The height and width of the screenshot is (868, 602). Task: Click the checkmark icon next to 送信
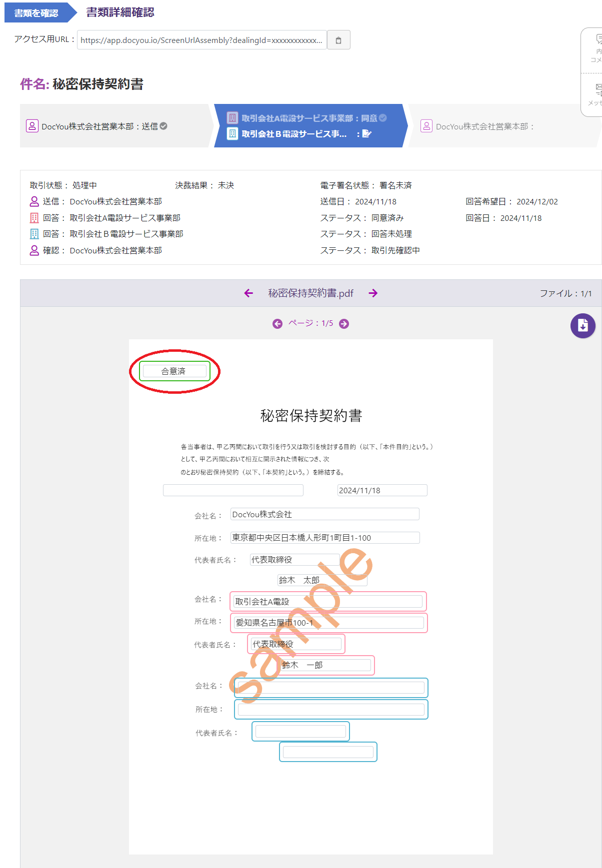[163, 126]
